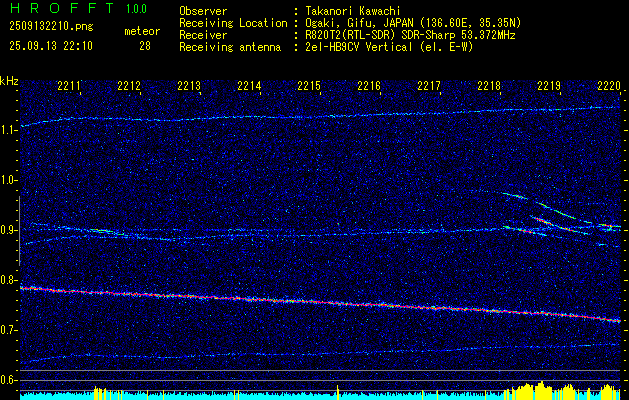Click the 1.1 frequency axis label
The image size is (629, 400).
point(7,130)
